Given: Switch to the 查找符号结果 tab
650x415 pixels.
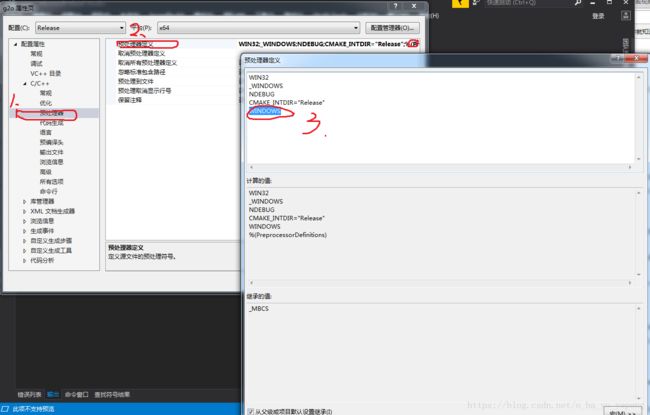Looking at the screenshot, I should (x=112, y=394).
